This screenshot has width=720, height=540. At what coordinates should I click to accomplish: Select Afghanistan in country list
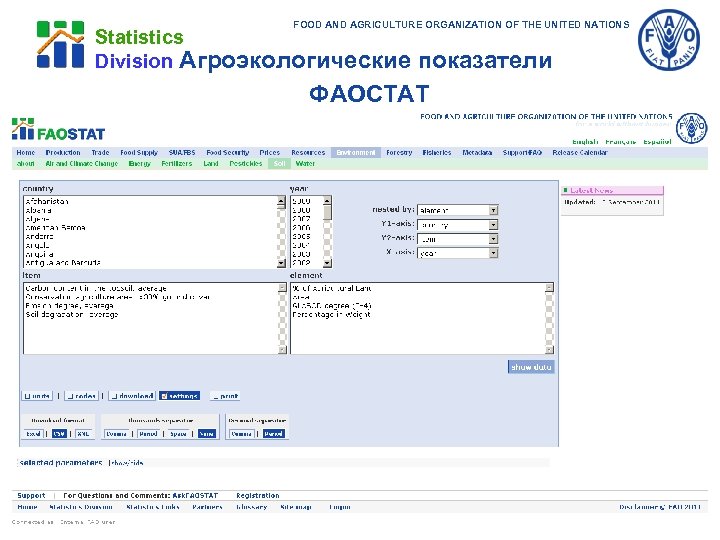click(47, 201)
